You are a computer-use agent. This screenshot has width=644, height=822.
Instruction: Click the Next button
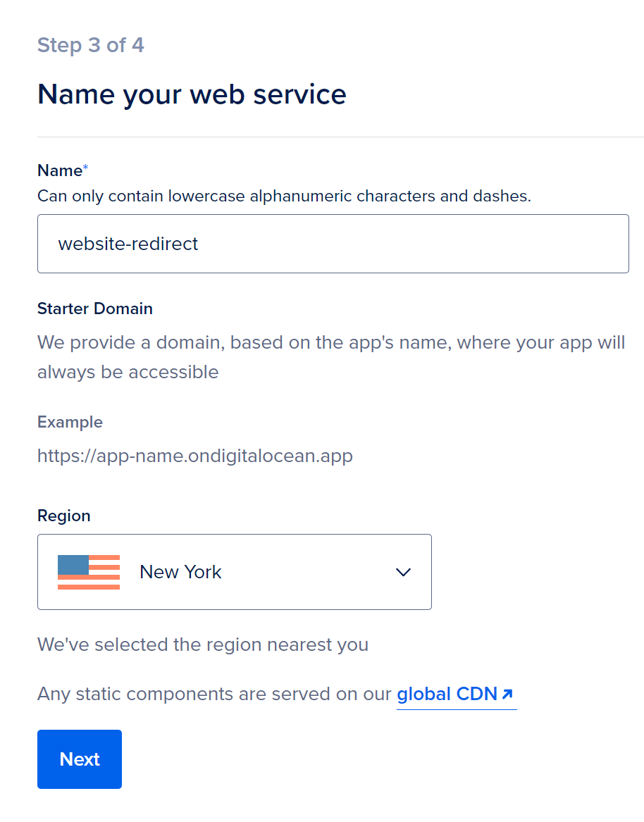pyautogui.click(x=79, y=759)
